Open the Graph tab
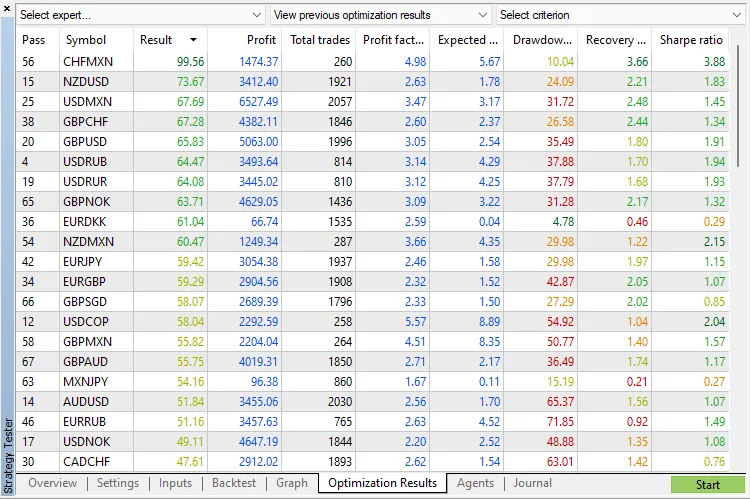 [x=292, y=483]
